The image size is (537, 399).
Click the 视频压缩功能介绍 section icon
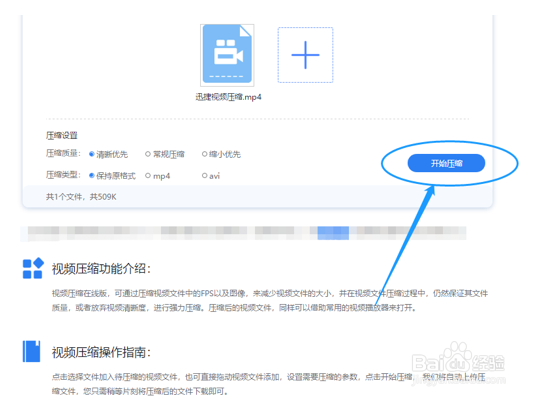point(33,268)
